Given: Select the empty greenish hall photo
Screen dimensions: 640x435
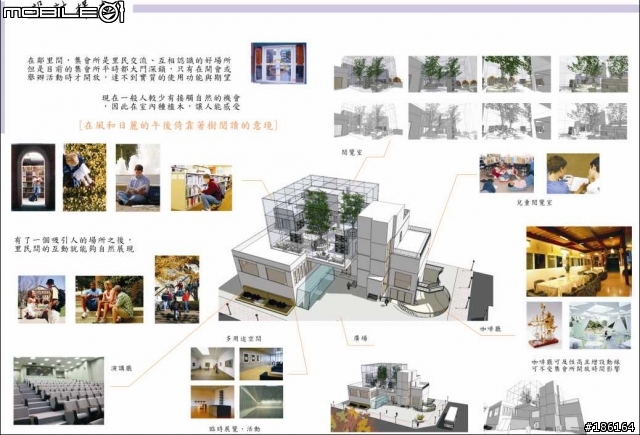Looking at the screenshot, I should [x=261, y=402].
